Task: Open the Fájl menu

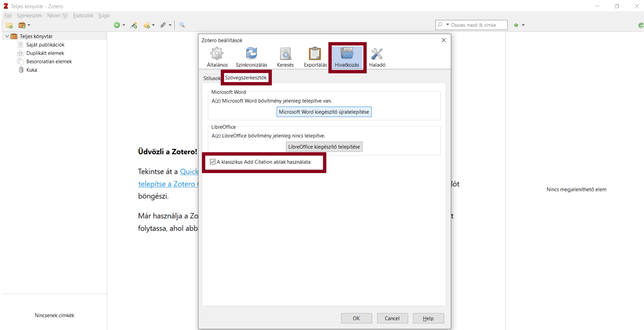Action: [x=8, y=16]
